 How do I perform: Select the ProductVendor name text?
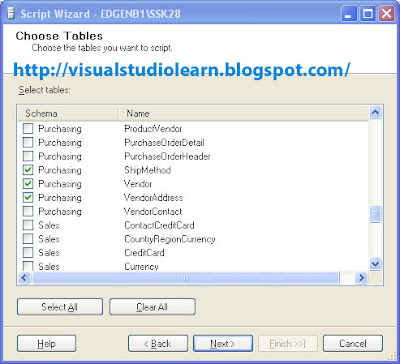153,129
